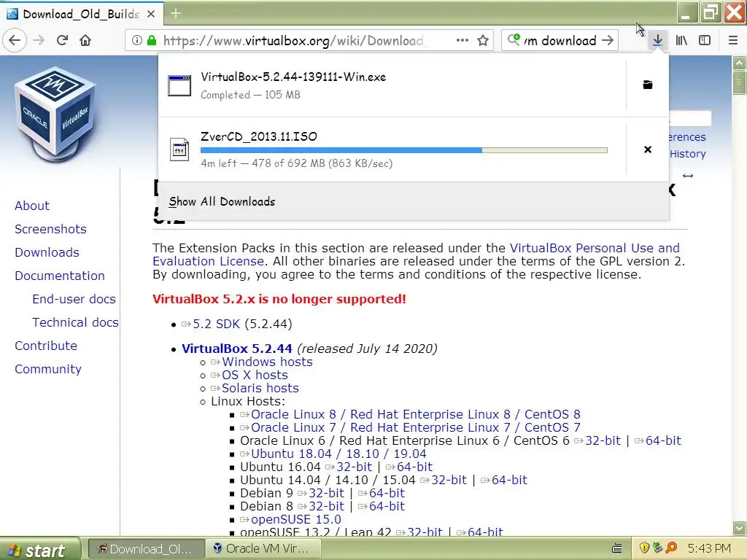Bookmark this page with the star
Viewport: 747px width, 560px height.
pos(483,40)
